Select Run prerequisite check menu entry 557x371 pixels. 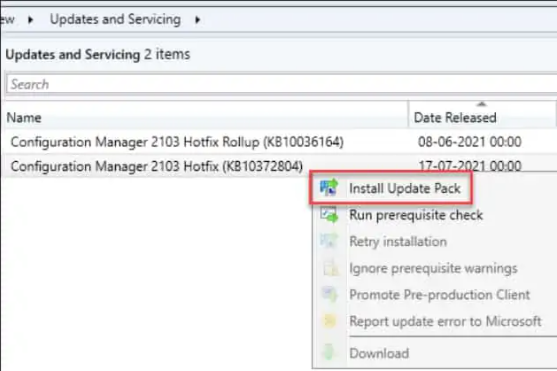pyautogui.click(x=416, y=215)
